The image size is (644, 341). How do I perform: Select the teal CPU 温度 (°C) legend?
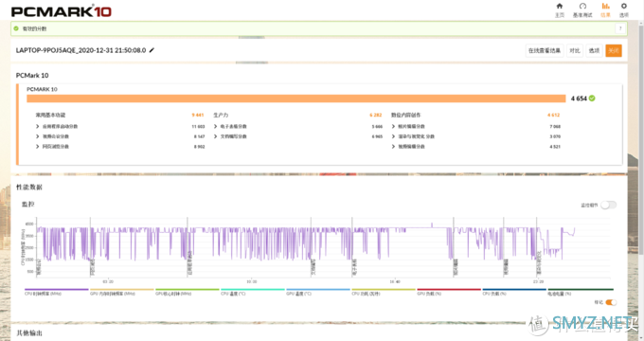pyautogui.click(x=253, y=292)
